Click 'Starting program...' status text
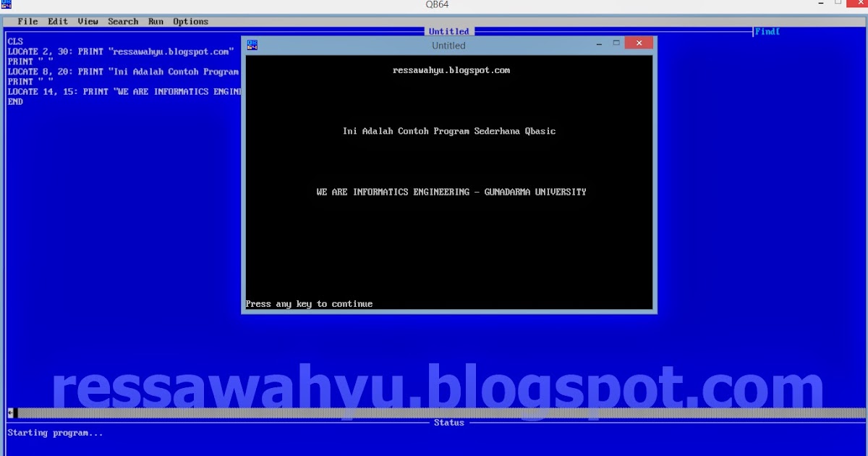 (55, 433)
